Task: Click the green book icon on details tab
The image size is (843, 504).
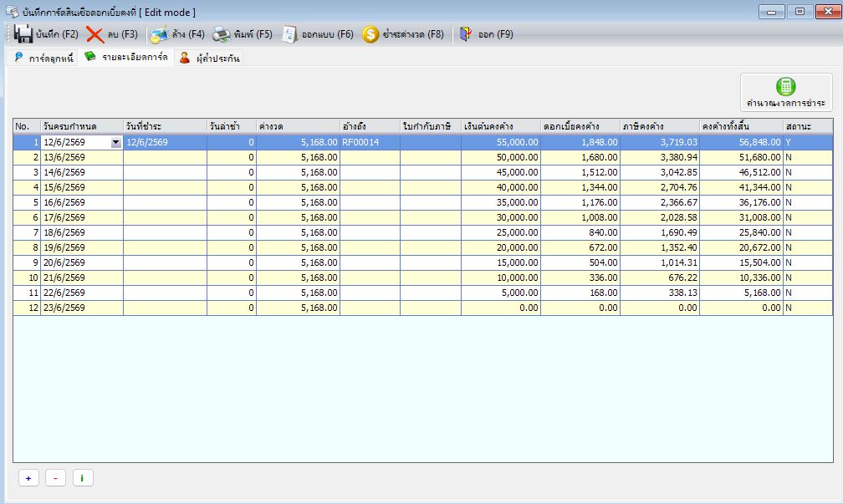Action: point(89,57)
